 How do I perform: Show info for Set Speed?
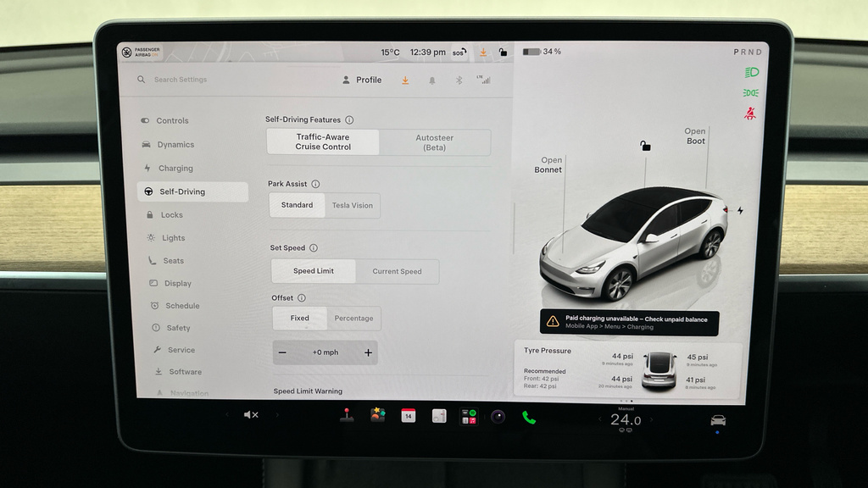(314, 248)
